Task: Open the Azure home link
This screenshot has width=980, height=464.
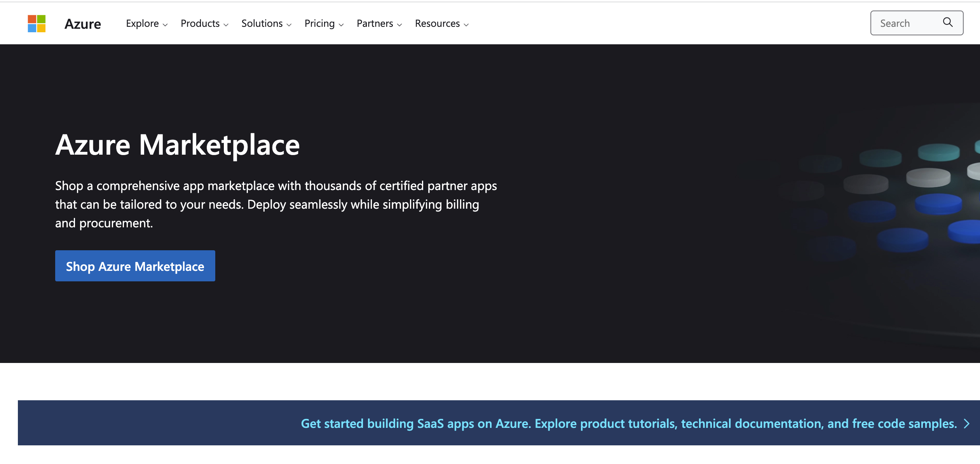Action: click(83, 24)
